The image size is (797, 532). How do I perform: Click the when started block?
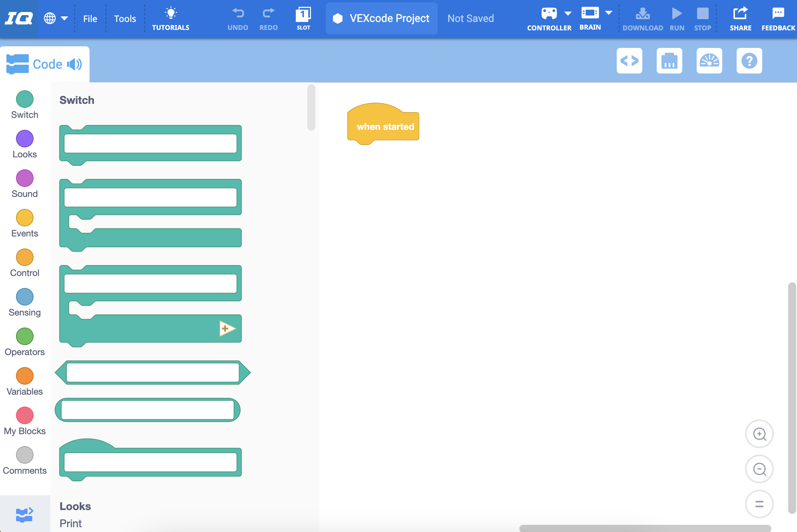point(385,127)
